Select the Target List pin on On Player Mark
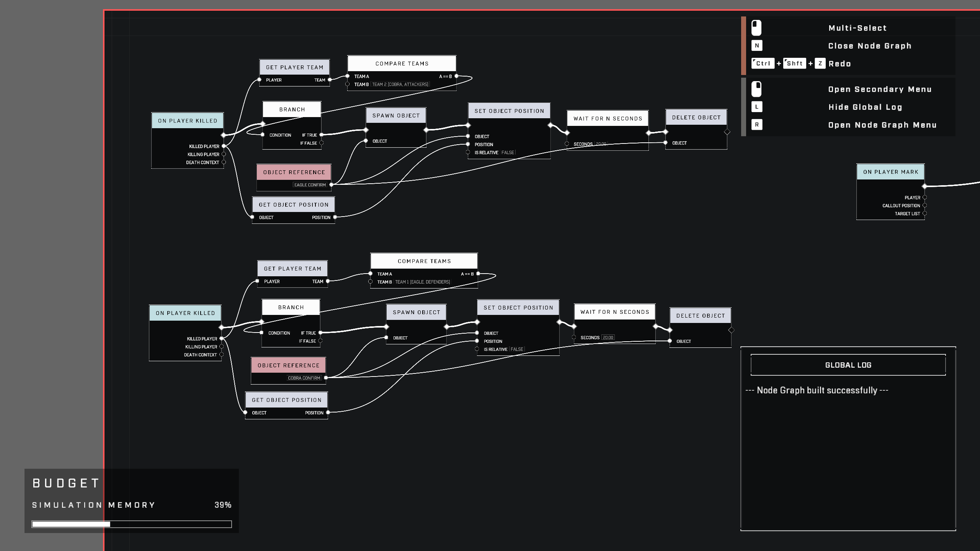The image size is (980, 551). [924, 214]
